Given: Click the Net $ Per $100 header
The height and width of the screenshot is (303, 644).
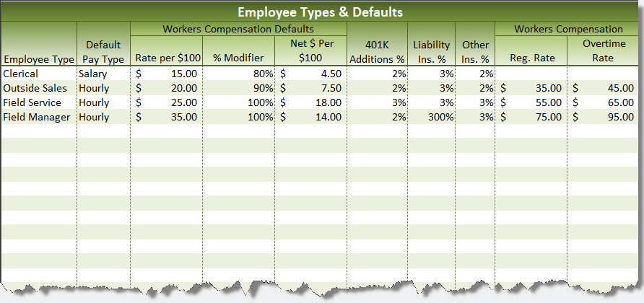Looking at the screenshot, I should (x=312, y=50).
